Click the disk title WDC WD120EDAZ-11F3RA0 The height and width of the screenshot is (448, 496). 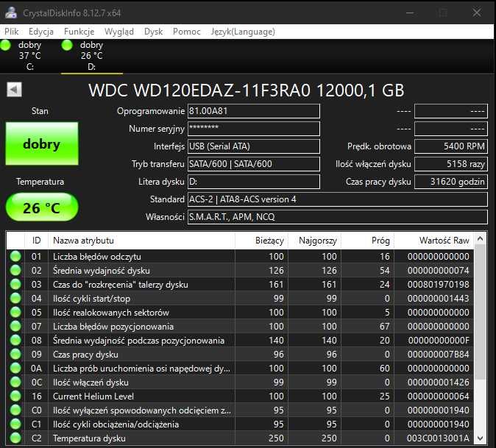coord(199,90)
